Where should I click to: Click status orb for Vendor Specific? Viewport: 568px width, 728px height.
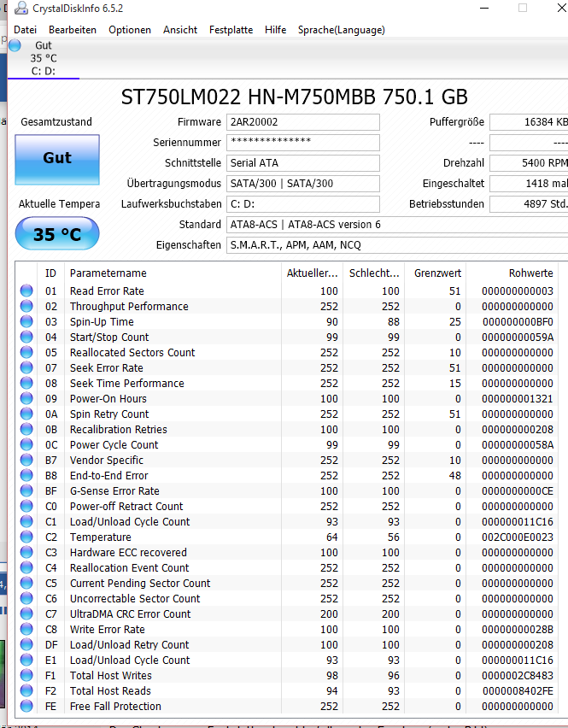click(26, 460)
